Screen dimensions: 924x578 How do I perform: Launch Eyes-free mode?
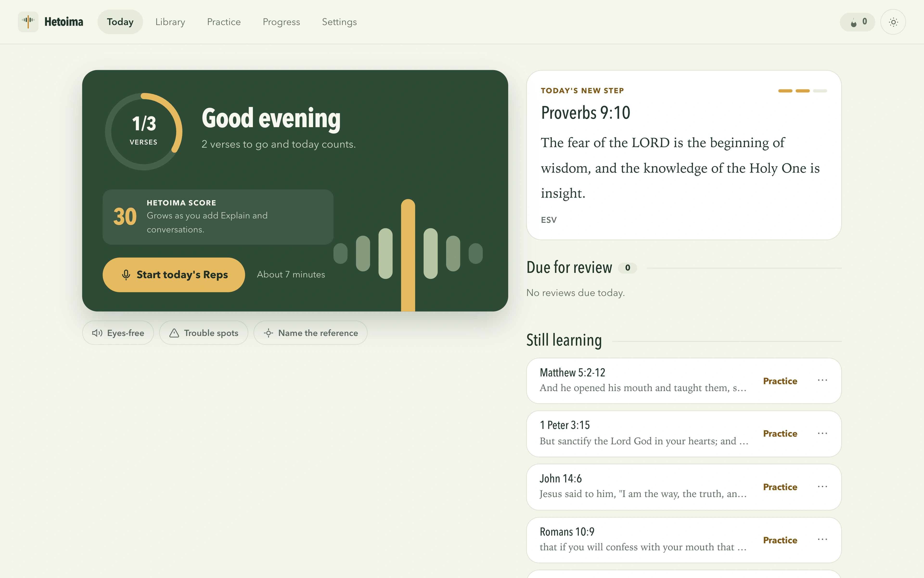tap(118, 333)
